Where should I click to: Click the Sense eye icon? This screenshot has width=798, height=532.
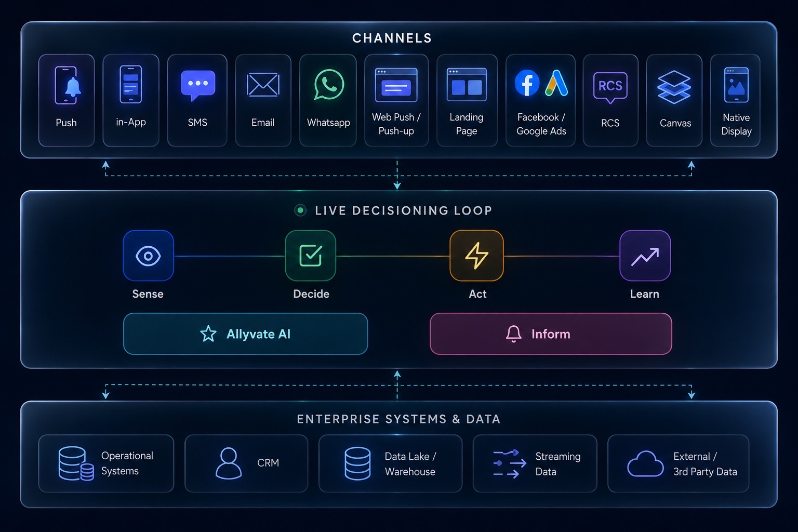click(x=148, y=256)
